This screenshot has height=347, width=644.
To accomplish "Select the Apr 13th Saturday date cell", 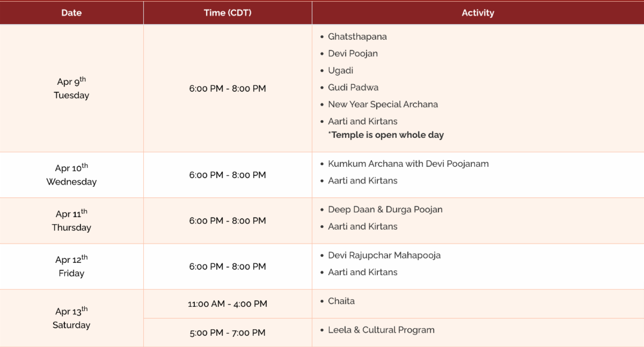I will tap(71, 318).
